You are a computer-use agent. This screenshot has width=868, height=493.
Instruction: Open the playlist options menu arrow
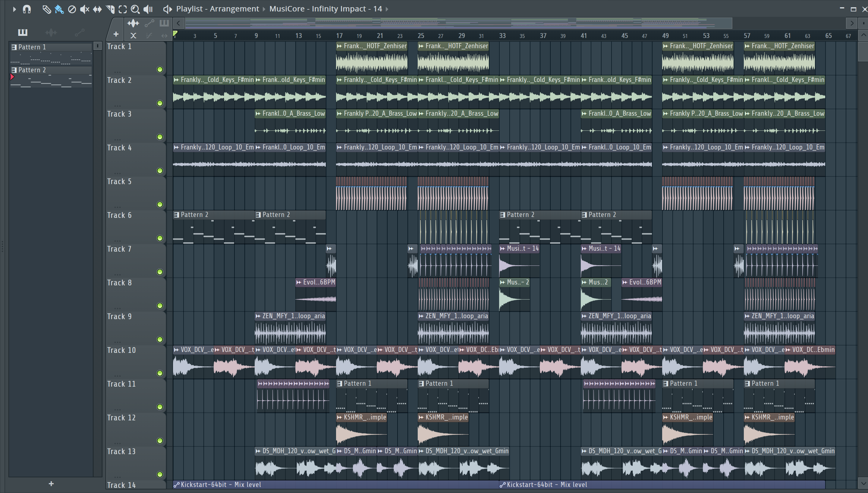click(14, 9)
